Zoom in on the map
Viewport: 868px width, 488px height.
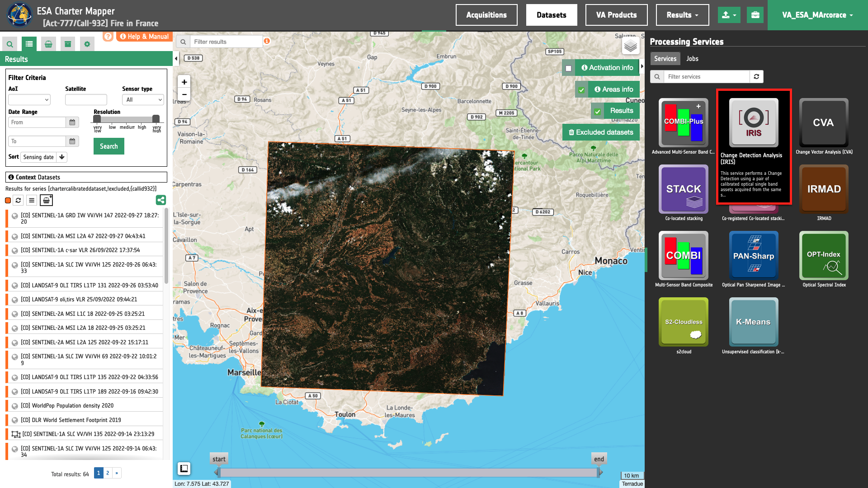point(184,82)
